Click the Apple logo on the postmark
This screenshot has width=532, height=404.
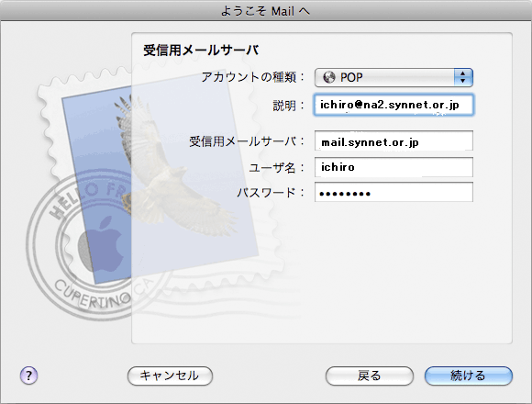[101, 243]
